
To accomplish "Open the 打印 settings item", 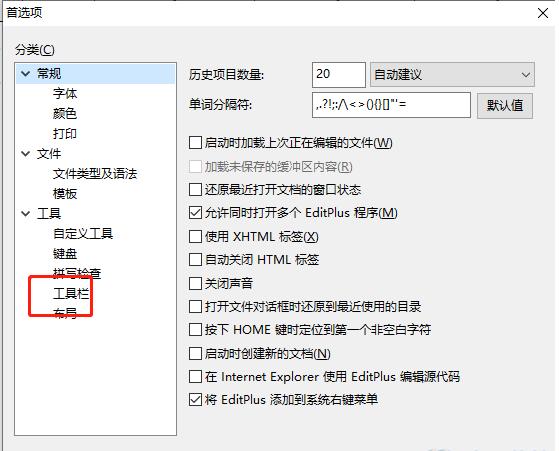I will click(x=65, y=133).
